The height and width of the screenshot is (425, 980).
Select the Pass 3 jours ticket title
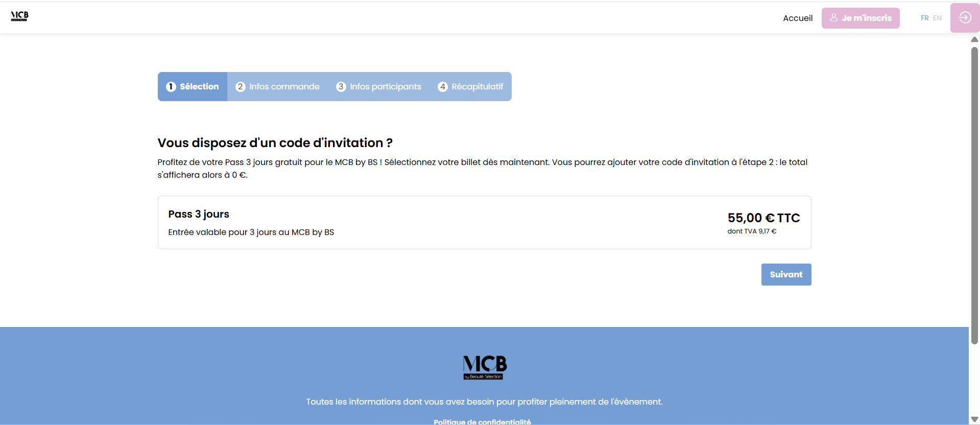coord(199,214)
